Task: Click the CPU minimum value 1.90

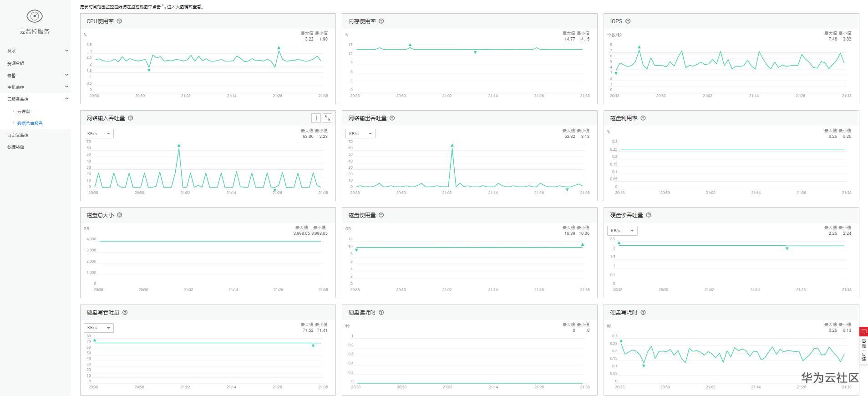Action: click(323, 39)
